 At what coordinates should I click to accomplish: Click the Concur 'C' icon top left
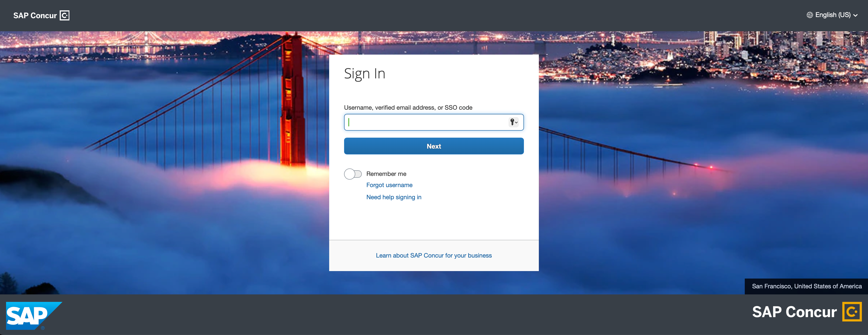(x=65, y=15)
